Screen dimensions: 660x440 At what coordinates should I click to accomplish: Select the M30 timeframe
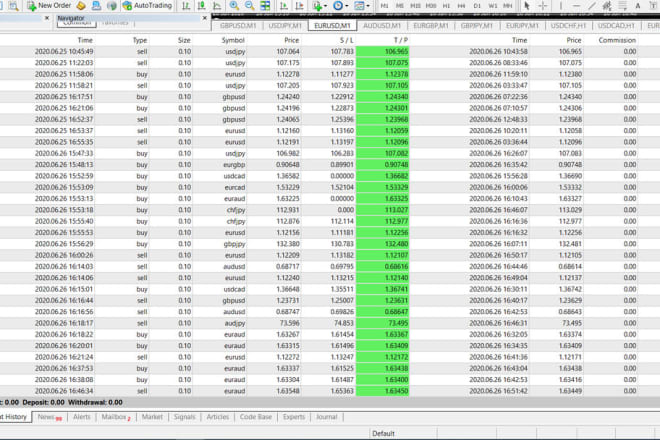431,6
